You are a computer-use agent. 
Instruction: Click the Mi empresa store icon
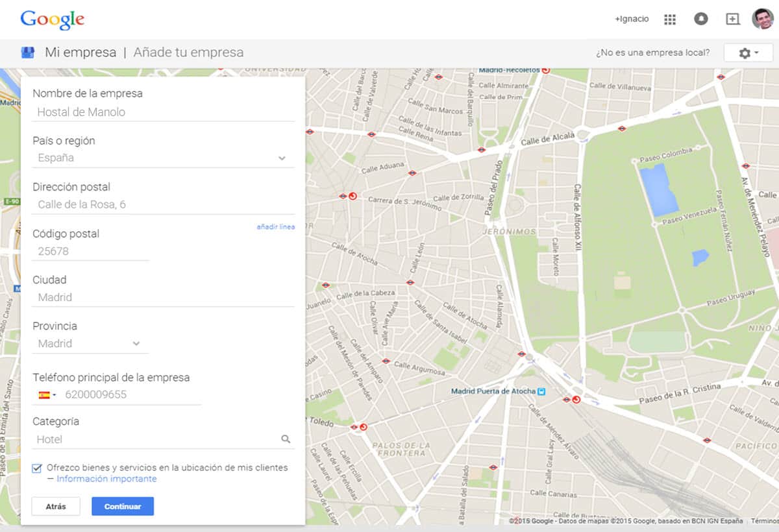pyautogui.click(x=28, y=53)
